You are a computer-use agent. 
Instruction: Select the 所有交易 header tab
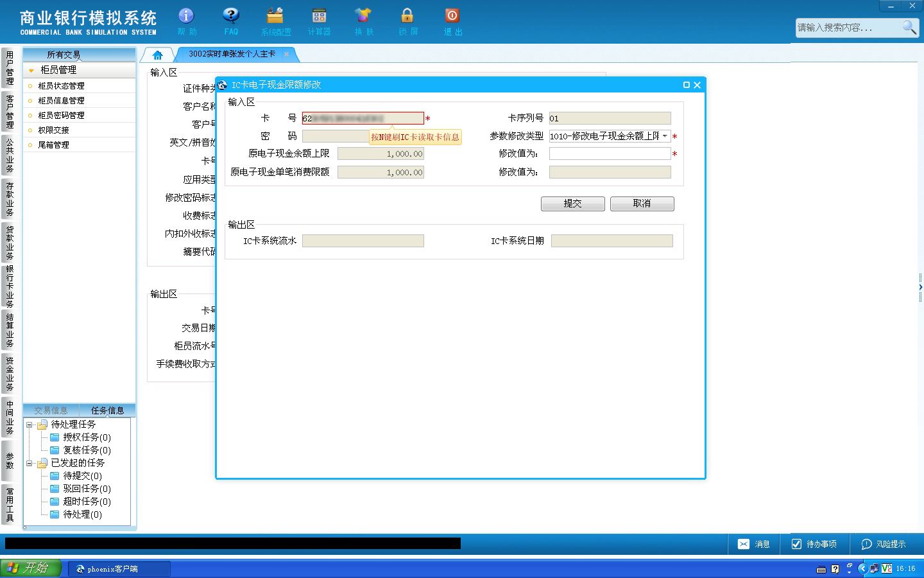[x=64, y=55]
